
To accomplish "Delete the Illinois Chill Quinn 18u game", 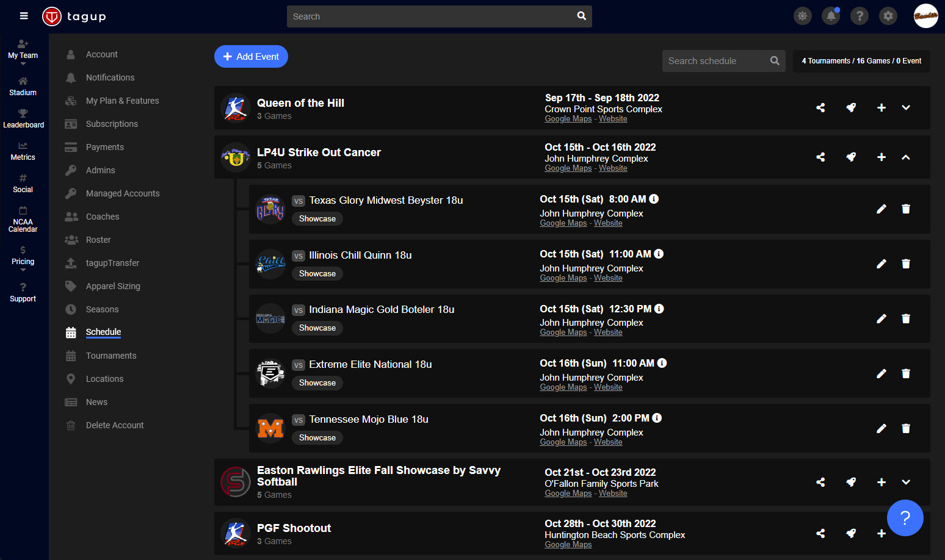I will coord(906,264).
